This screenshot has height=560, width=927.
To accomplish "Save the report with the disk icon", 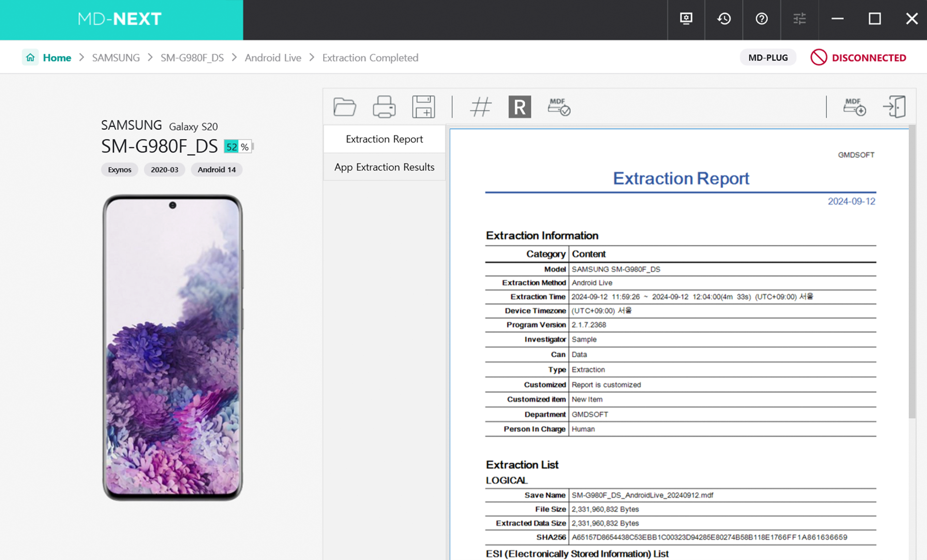I will pyautogui.click(x=423, y=106).
